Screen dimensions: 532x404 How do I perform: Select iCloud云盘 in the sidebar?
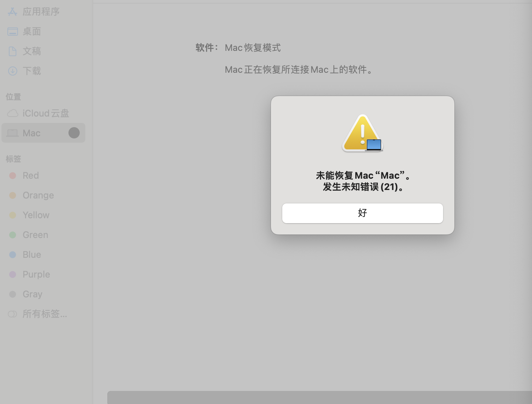[38, 113]
